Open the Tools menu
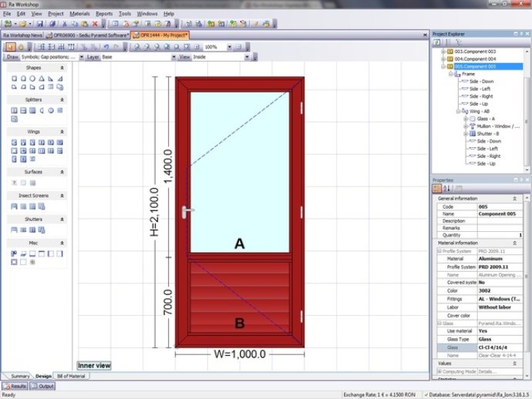 pyautogui.click(x=125, y=14)
